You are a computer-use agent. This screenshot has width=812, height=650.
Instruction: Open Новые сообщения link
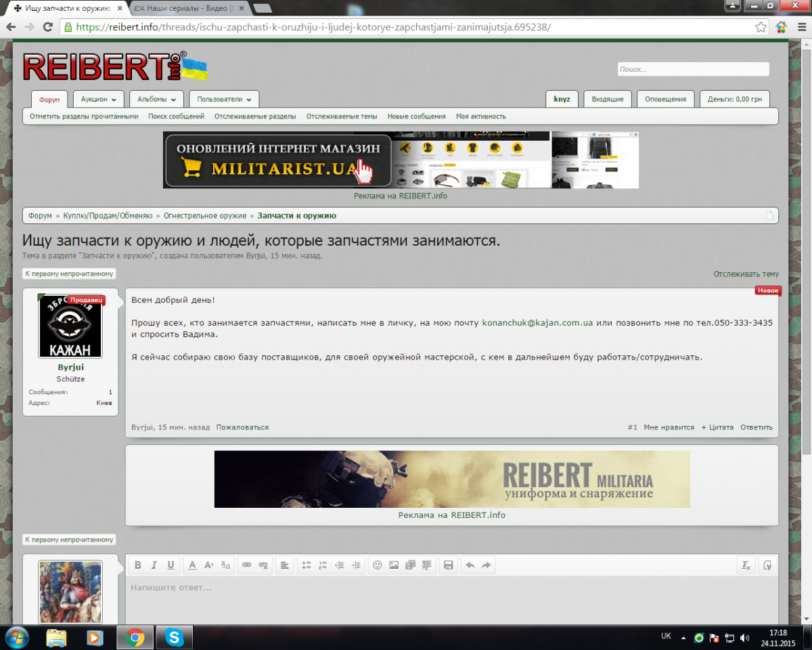pyautogui.click(x=417, y=116)
